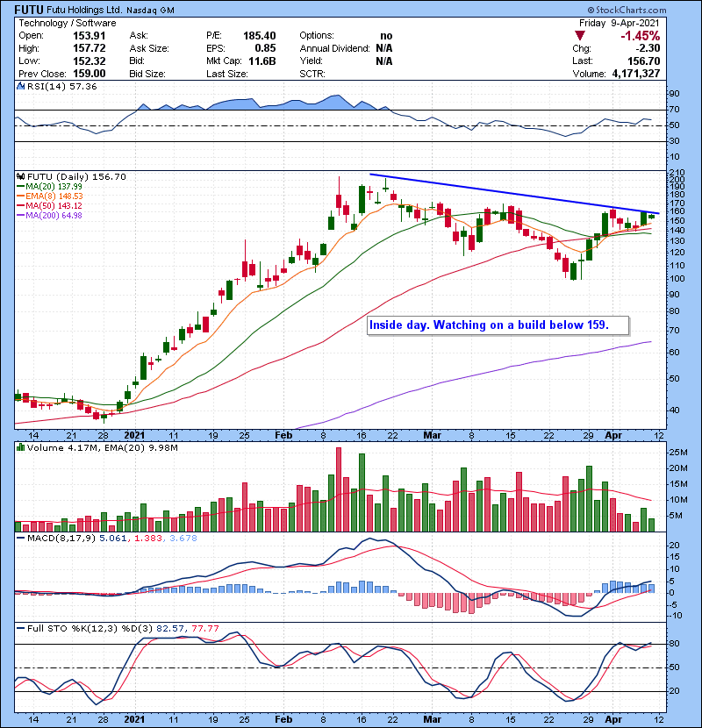Click the stochastic %D value 77.77

pos(204,628)
